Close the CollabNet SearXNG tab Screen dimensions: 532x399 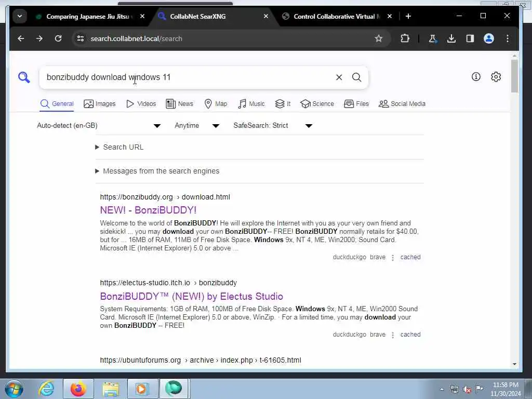coord(266,16)
